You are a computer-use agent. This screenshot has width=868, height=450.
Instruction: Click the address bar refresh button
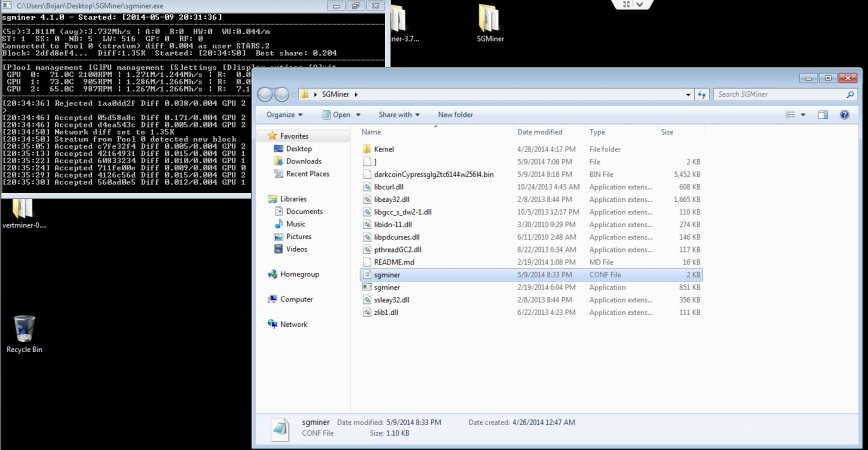(x=702, y=95)
